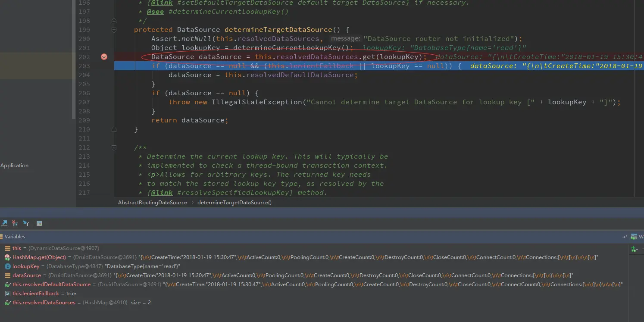This screenshot has height=322, width=644.
Task: Click the green plus New Watch icon
Action: coord(634,249)
